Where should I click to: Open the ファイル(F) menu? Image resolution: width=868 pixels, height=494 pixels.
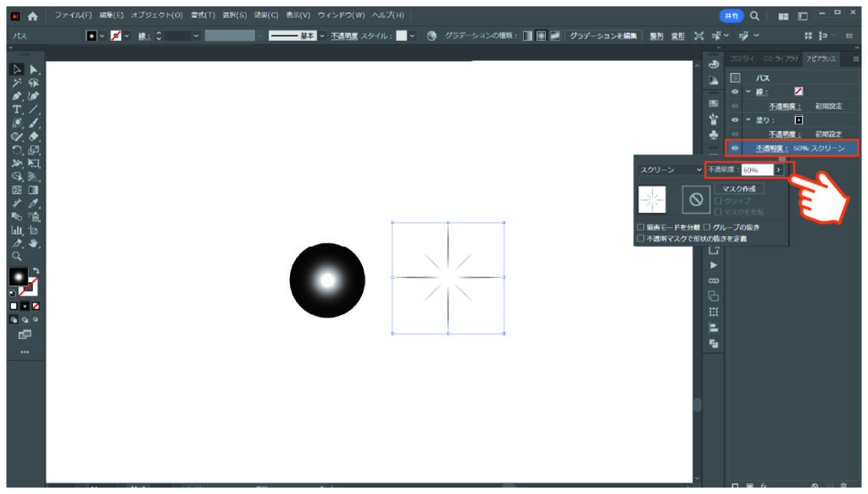click(x=73, y=15)
